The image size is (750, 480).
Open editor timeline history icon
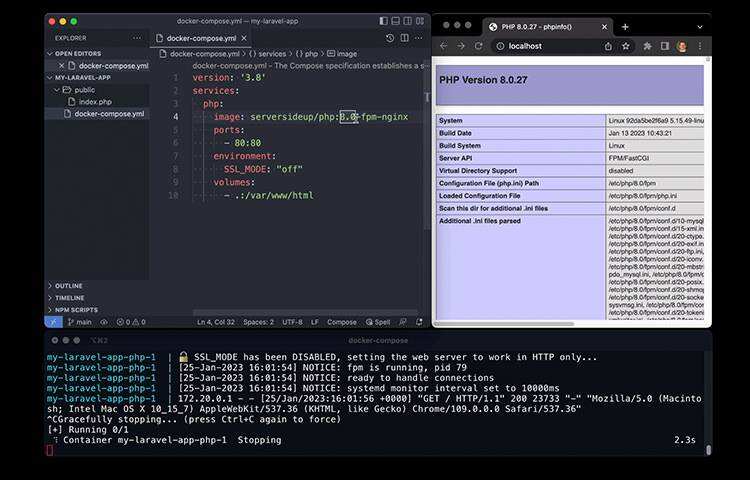coord(390,38)
